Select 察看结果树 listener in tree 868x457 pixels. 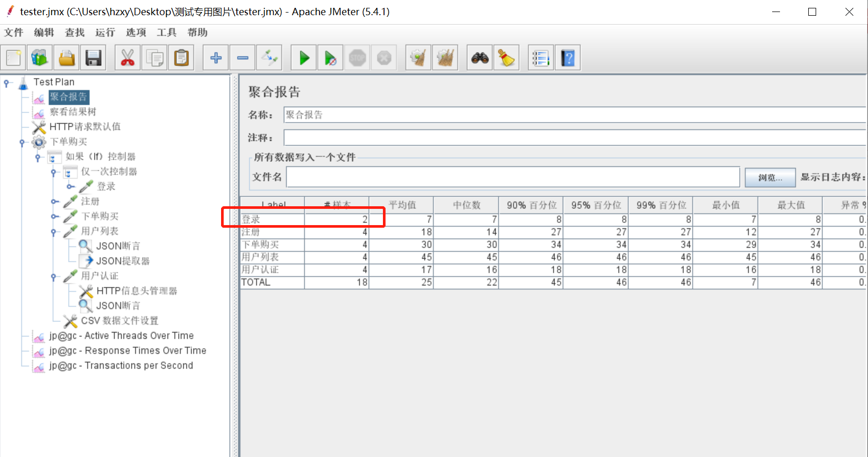tap(73, 112)
